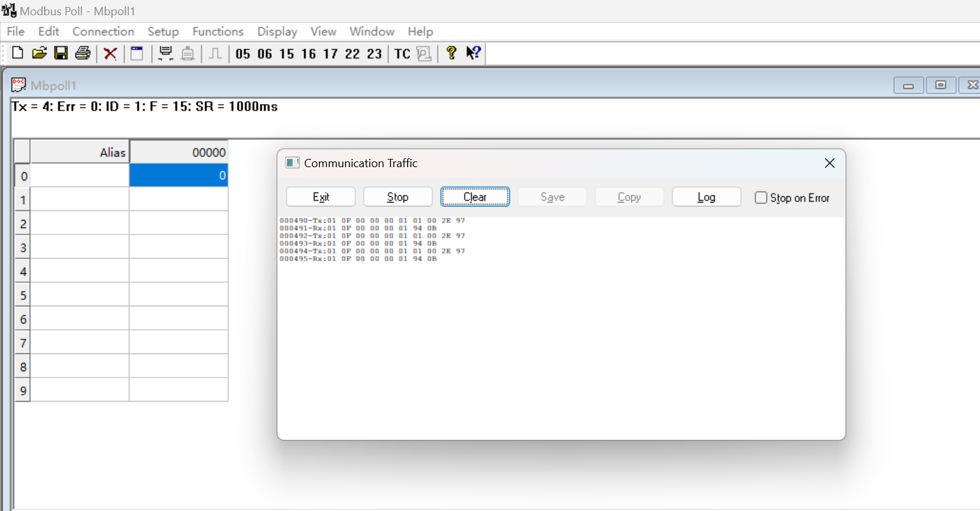
Task: Click the greyed icon right of TC
Action: click(x=424, y=54)
